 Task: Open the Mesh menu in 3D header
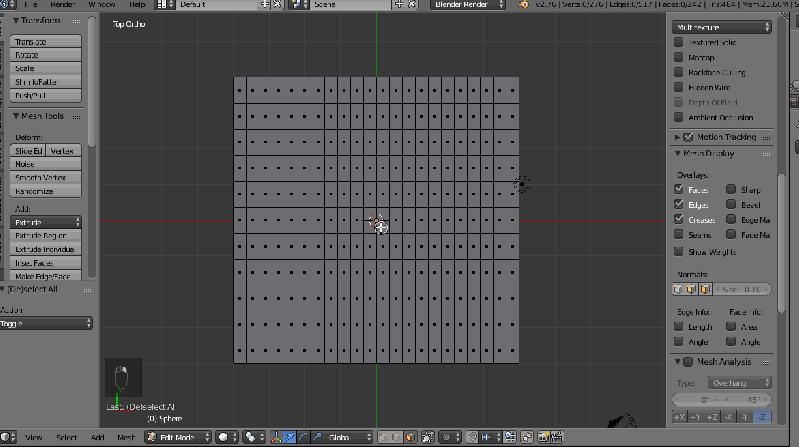coord(126,437)
